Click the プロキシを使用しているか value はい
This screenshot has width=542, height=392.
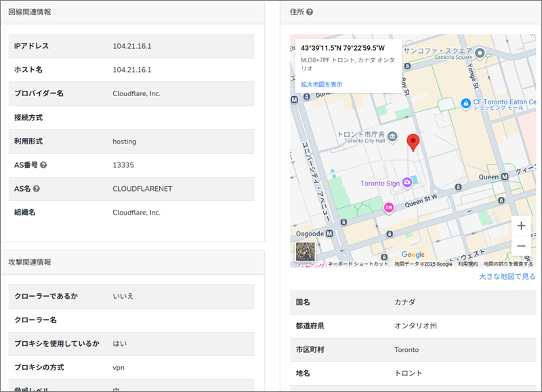120,344
